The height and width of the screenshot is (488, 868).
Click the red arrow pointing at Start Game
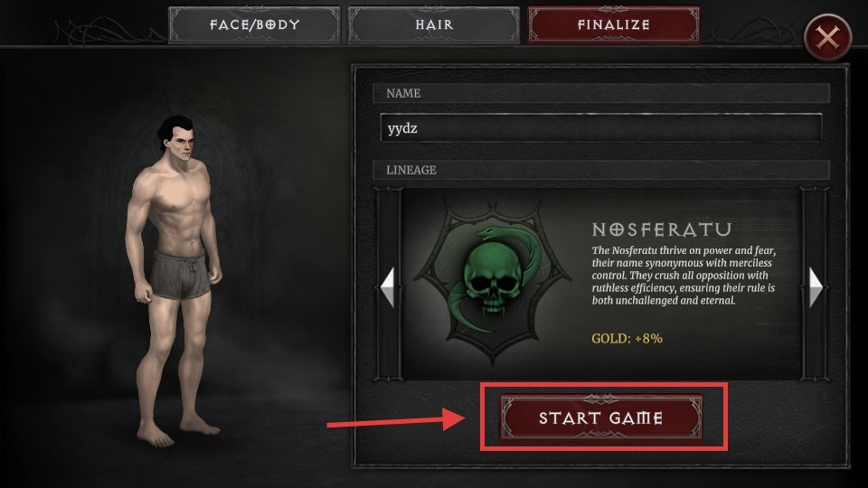(396, 420)
